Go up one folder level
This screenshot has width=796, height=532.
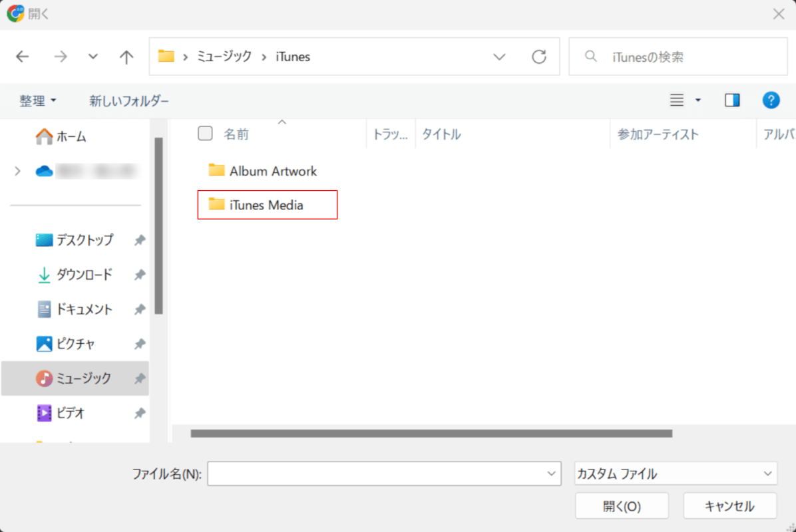pyautogui.click(x=126, y=57)
